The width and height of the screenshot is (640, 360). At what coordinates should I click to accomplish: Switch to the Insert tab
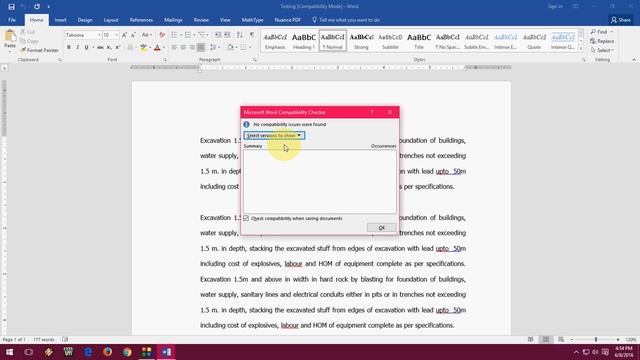point(60,20)
